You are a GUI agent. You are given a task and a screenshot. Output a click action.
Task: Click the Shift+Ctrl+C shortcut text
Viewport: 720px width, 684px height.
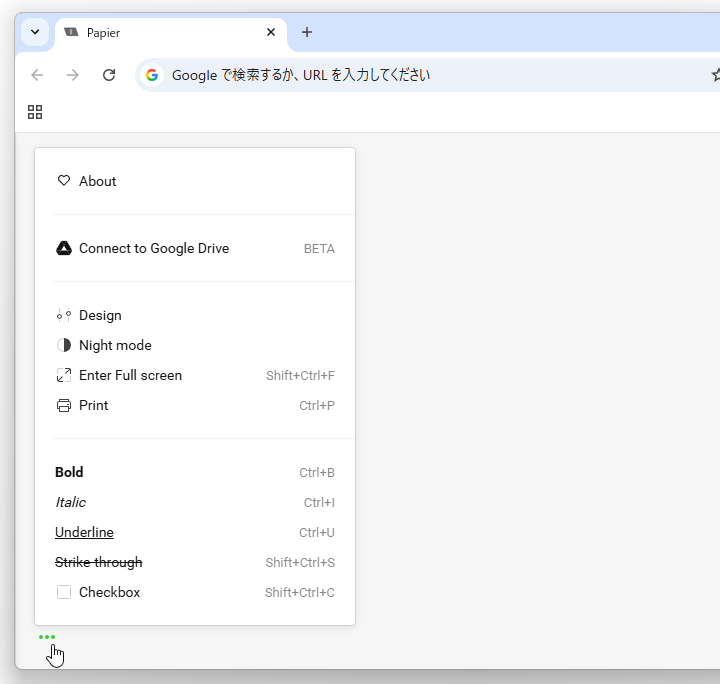pos(300,593)
